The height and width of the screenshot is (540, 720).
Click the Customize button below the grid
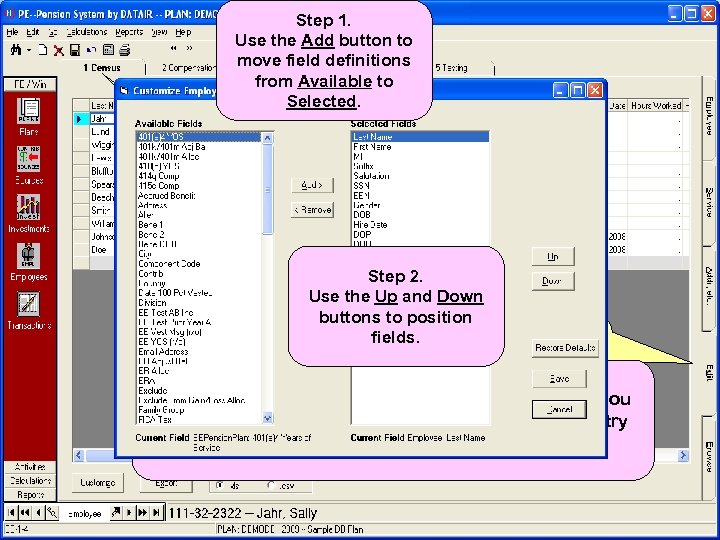click(x=98, y=483)
